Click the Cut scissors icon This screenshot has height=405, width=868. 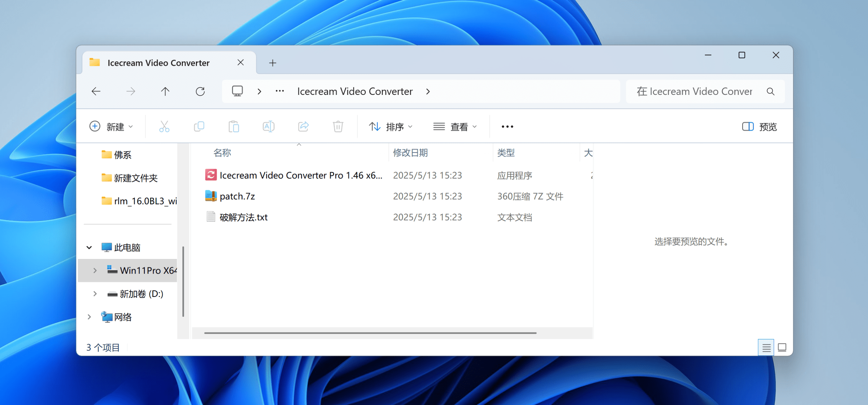pos(164,127)
